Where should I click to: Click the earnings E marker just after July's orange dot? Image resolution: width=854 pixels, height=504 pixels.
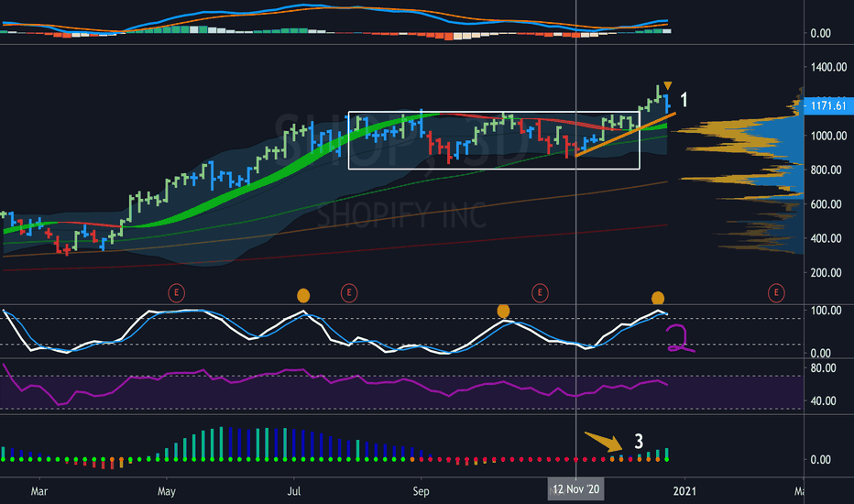tap(349, 293)
